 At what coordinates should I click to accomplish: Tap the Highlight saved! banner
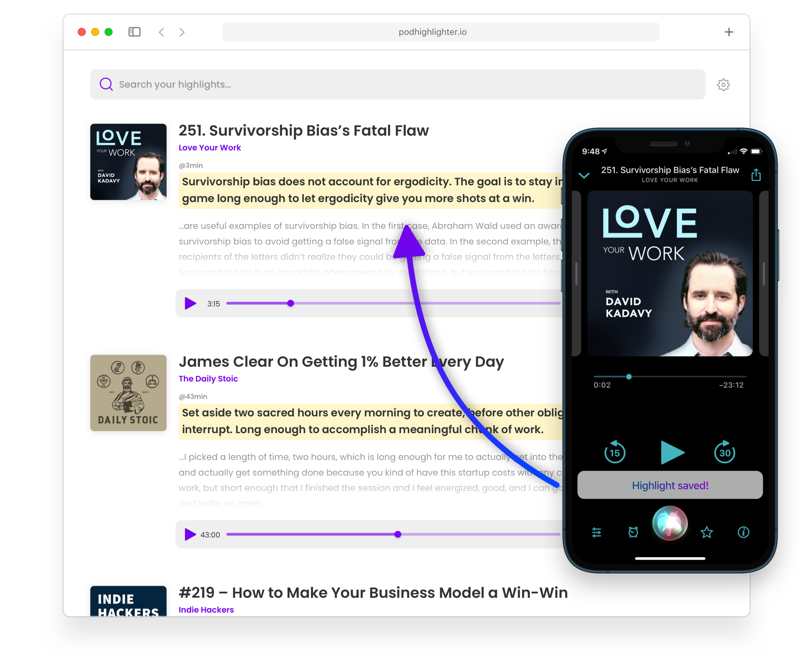click(670, 485)
